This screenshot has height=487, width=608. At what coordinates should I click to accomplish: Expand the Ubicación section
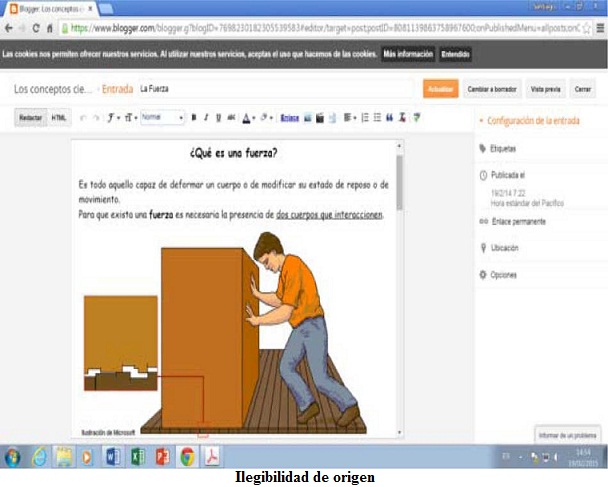504,247
